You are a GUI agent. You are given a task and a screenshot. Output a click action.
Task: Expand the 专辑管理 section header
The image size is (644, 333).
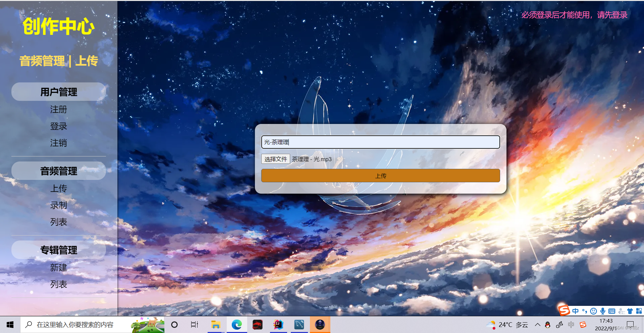(59, 250)
